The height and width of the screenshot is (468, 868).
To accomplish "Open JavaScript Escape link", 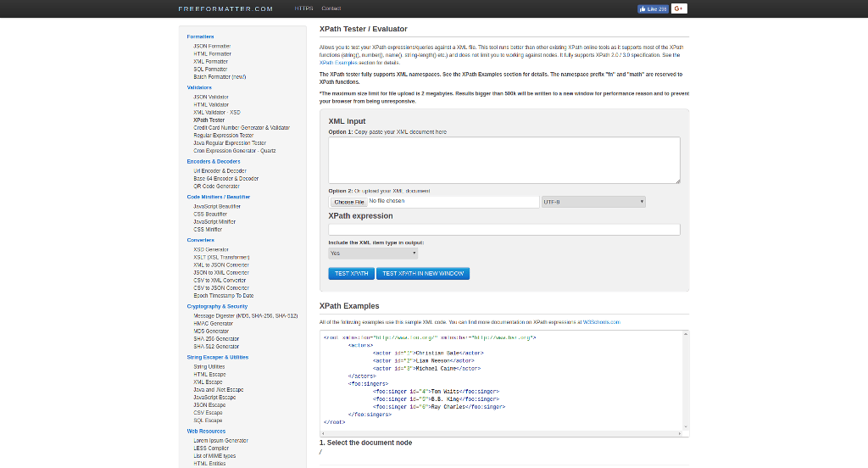I will [x=214, y=398].
